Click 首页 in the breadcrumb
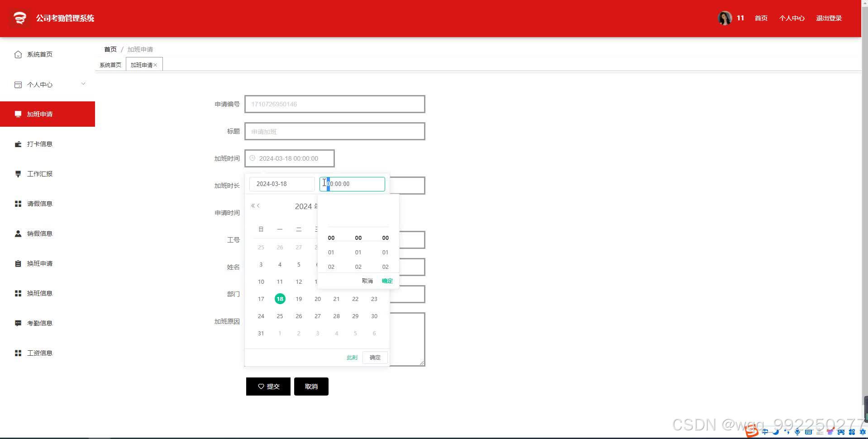Image resolution: width=868 pixels, height=439 pixels. click(110, 49)
